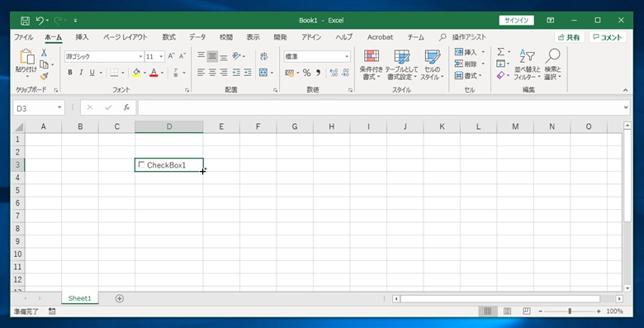The width and height of the screenshot is (644, 328).
Task: Click the Paste clipboard icon
Action: tap(26, 57)
